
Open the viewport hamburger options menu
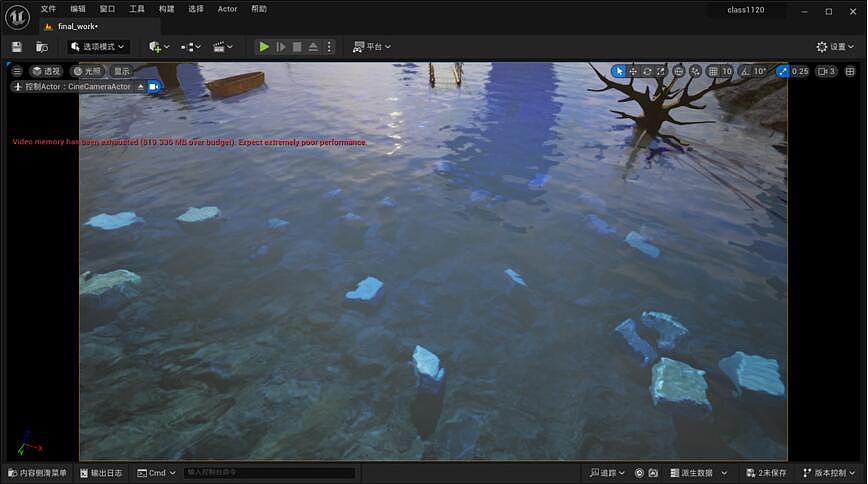coord(17,71)
